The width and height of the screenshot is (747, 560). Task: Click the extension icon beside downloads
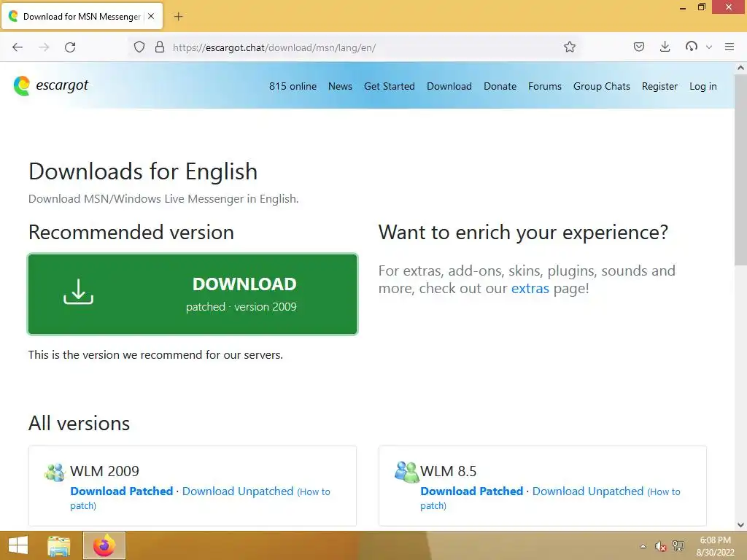click(x=692, y=47)
